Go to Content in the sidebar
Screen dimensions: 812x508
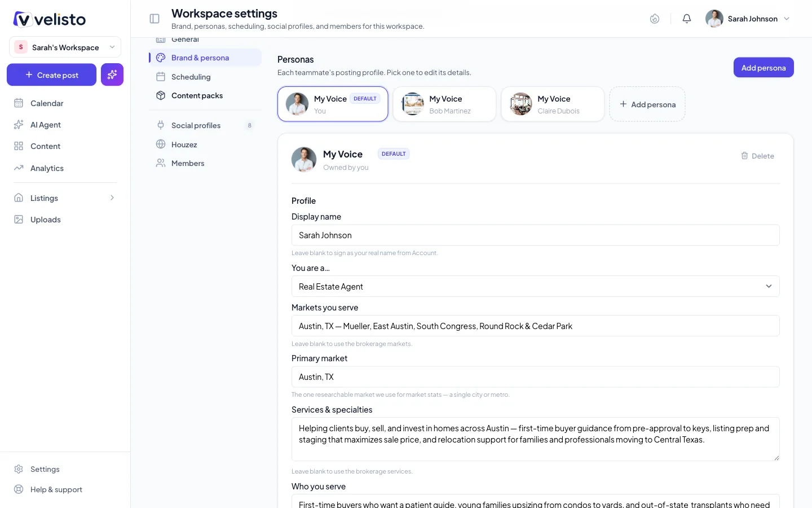(65, 146)
